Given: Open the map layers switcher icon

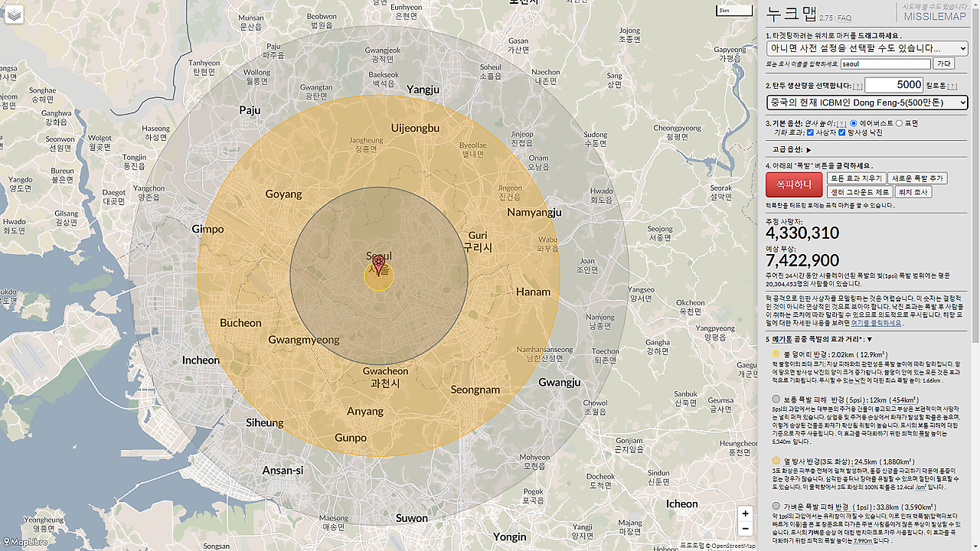Looking at the screenshot, I should tap(15, 15).
